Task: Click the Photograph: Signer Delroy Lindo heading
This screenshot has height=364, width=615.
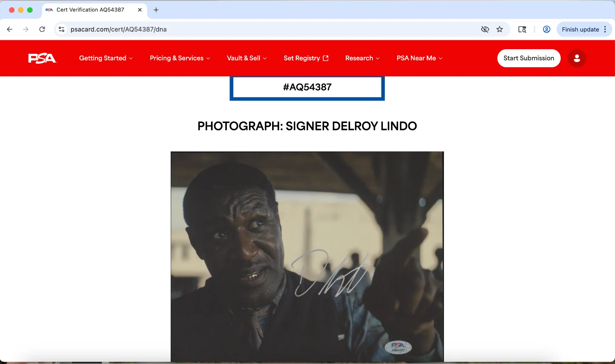Action: (x=307, y=126)
